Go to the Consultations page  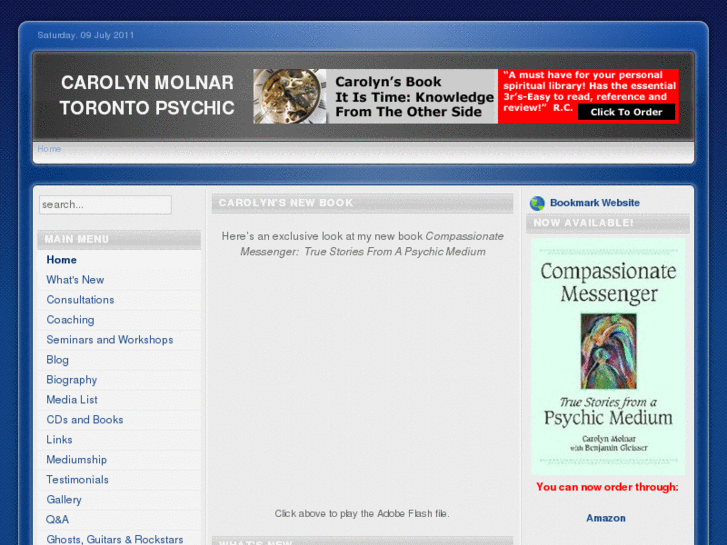[x=80, y=300]
